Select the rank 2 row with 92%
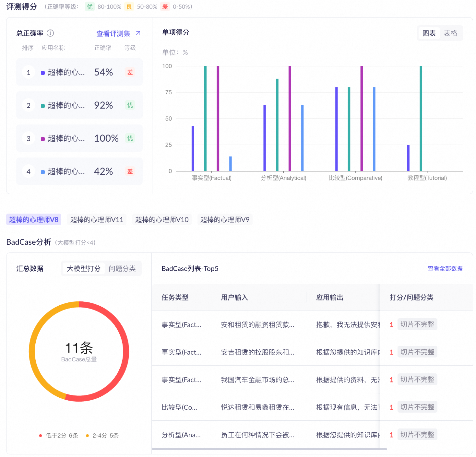This screenshot has height=457, width=476. [x=79, y=105]
